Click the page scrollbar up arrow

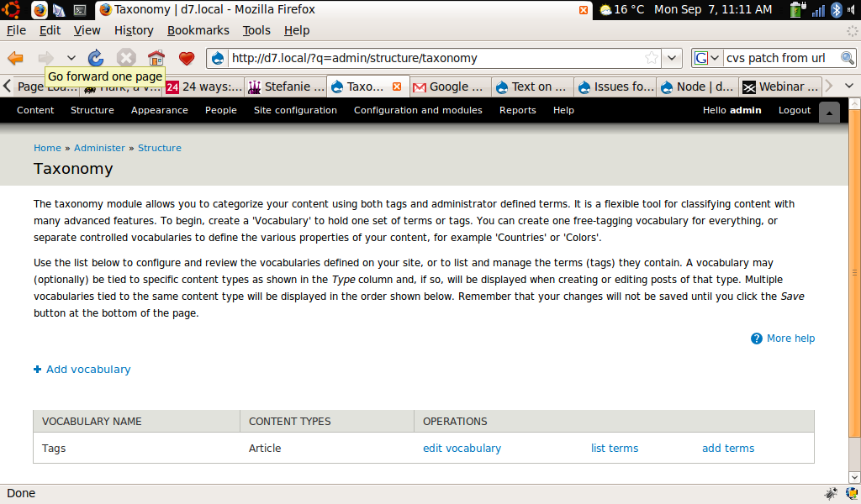click(x=854, y=103)
